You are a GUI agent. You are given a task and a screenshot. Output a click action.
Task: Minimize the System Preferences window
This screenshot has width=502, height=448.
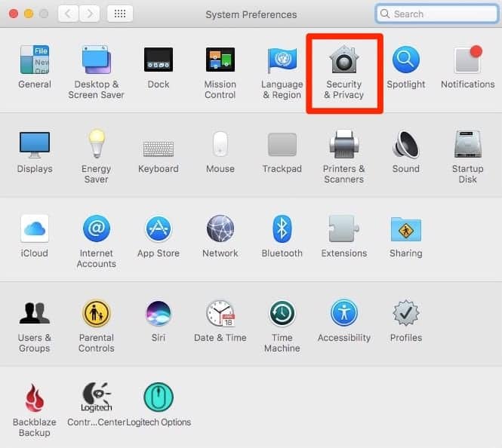pos(29,14)
